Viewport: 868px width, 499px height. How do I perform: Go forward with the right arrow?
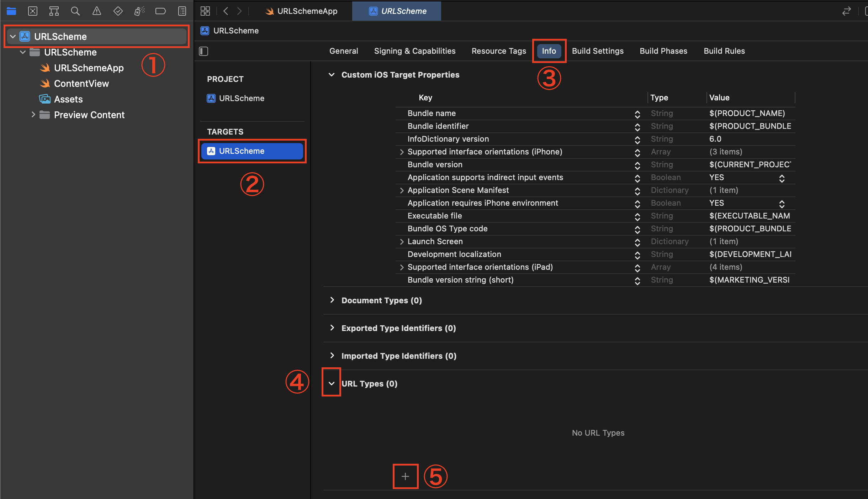coord(239,11)
